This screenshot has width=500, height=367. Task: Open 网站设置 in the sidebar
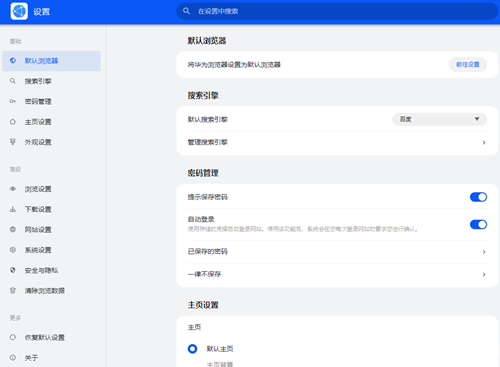51,230
